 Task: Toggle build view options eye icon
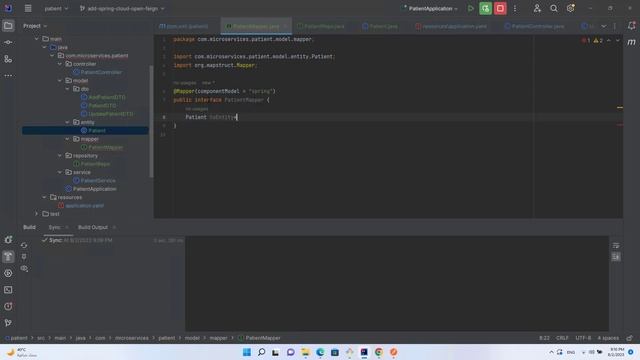[24, 269]
